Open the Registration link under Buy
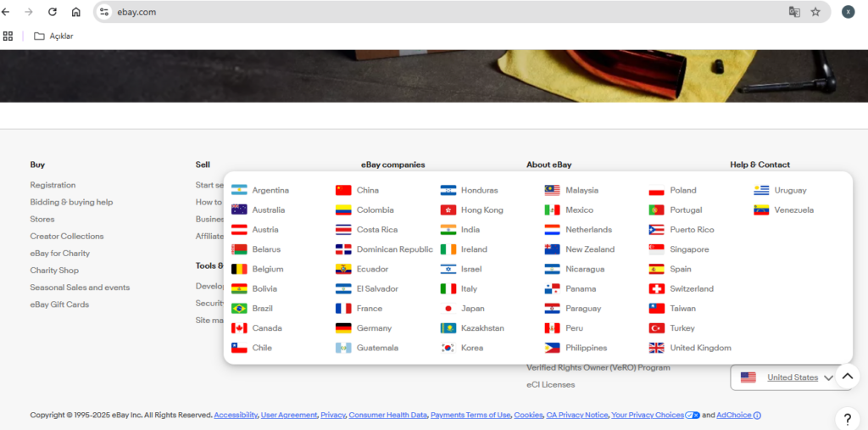868x430 pixels. click(53, 185)
